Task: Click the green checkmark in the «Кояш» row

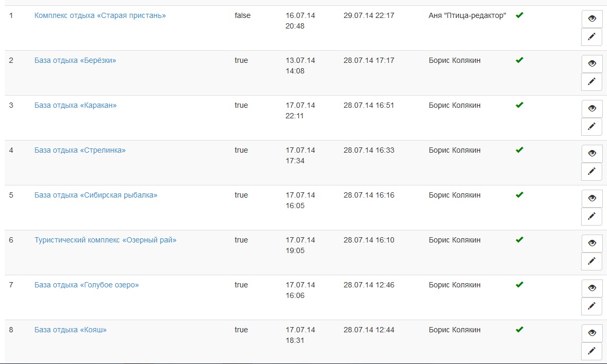Action: click(x=520, y=329)
